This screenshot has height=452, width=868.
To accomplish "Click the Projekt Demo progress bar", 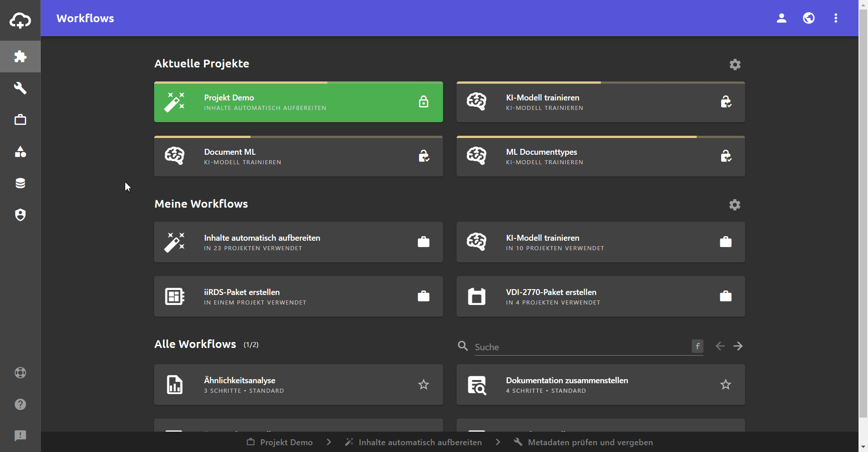I will 298,83.
